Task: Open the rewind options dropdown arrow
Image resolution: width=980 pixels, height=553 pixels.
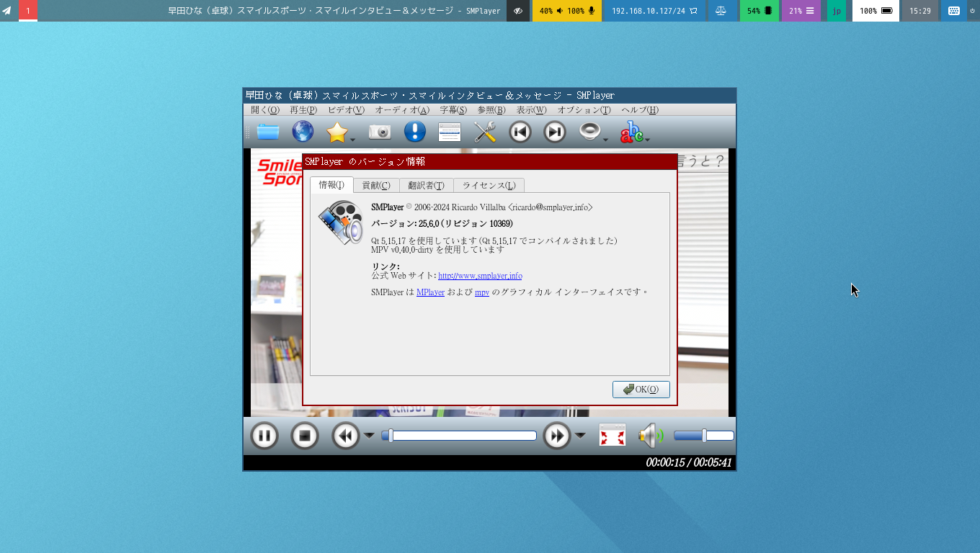Action: (x=369, y=436)
